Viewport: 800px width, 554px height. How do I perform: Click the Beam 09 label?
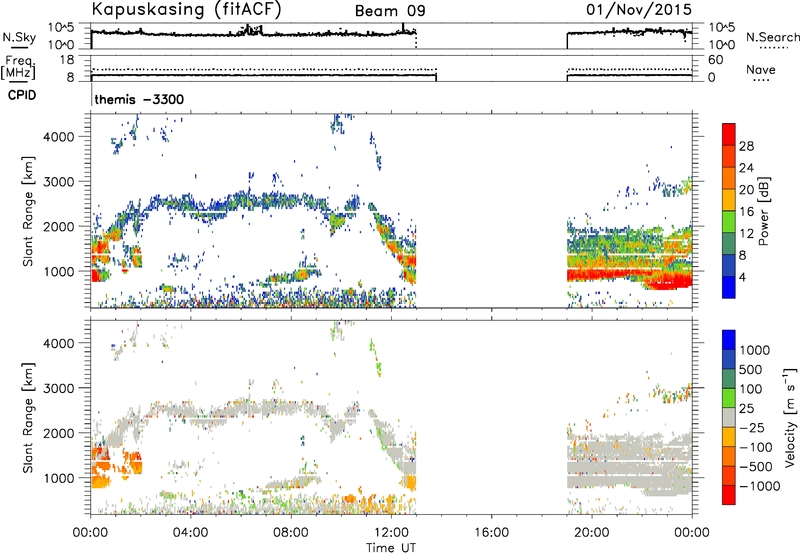pos(390,11)
